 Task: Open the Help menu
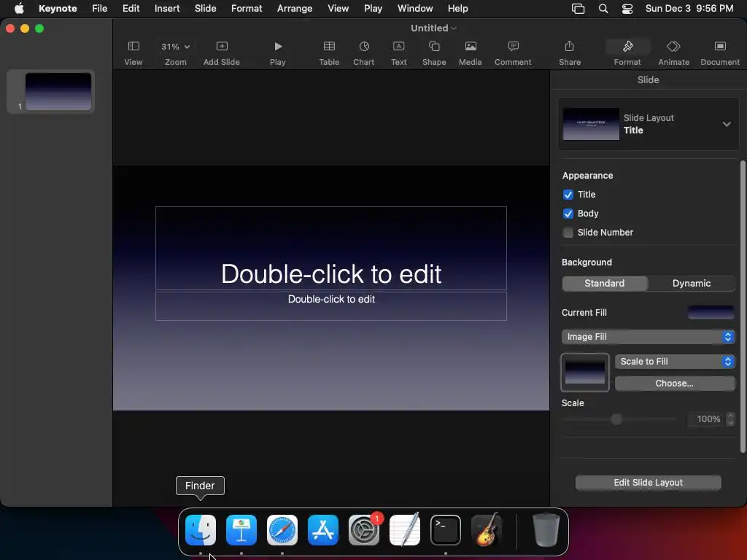click(x=458, y=9)
